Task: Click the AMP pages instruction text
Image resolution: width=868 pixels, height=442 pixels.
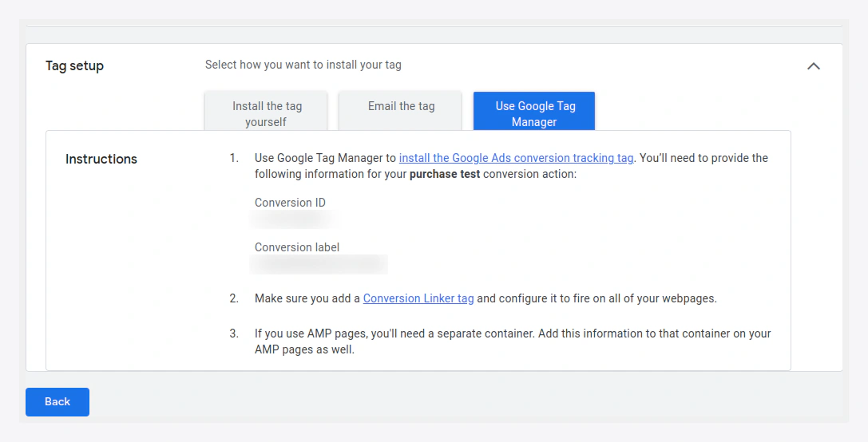Action: click(513, 341)
